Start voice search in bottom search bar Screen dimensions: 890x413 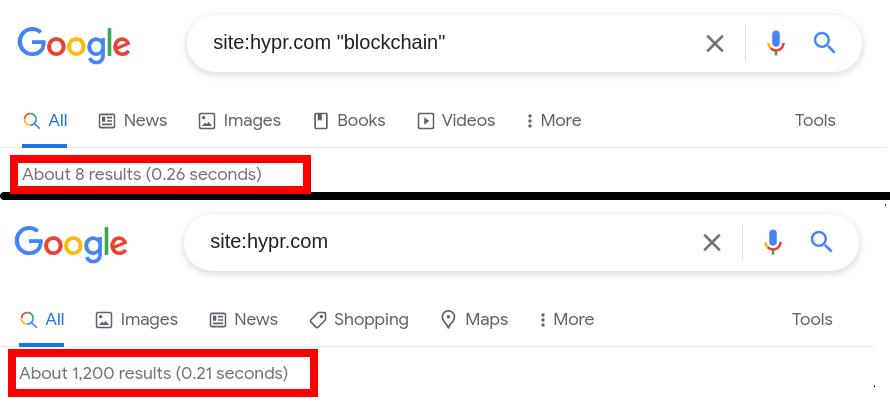tap(773, 242)
